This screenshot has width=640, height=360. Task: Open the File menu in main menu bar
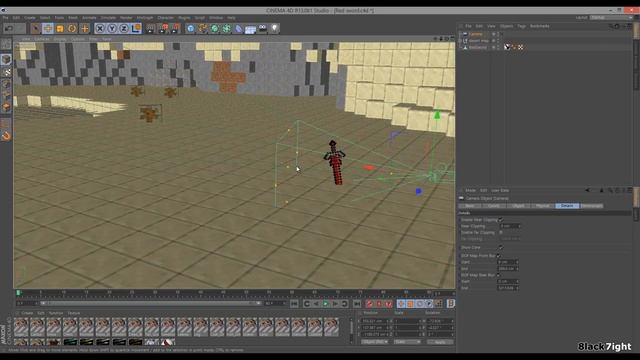pos(5,18)
